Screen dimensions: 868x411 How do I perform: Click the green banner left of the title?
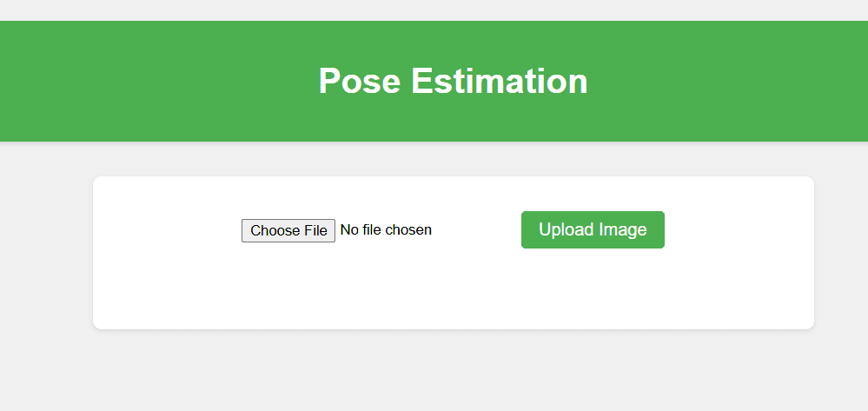156,81
